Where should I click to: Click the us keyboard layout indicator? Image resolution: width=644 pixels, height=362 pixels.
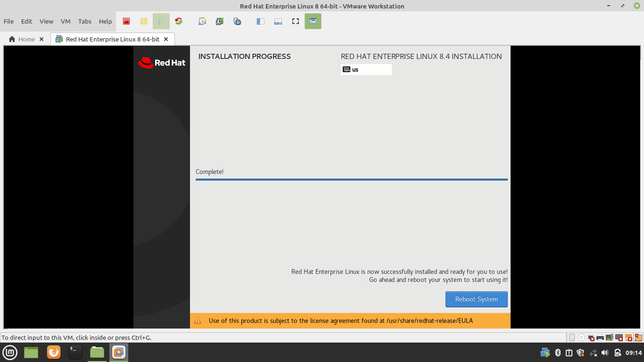click(x=366, y=69)
